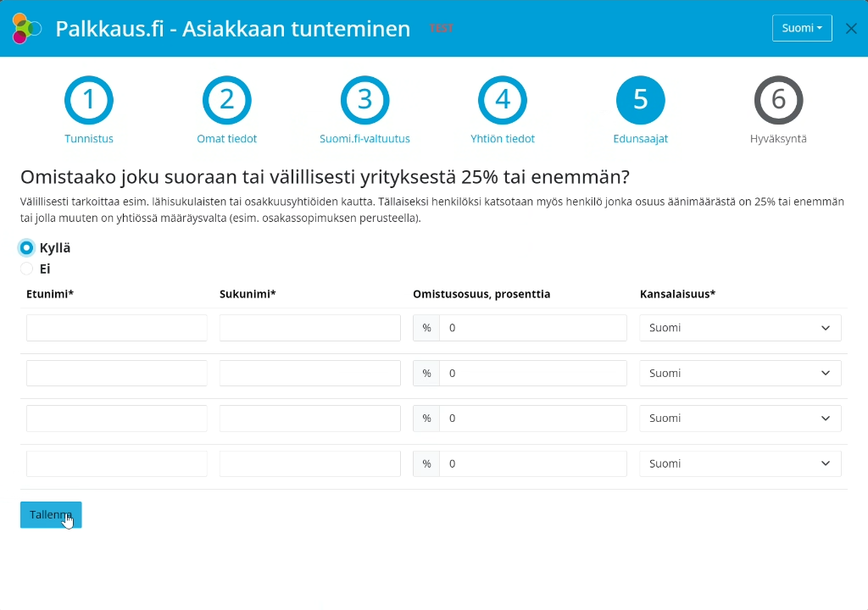This screenshot has width=868, height=610.
Task: Click the Omat tiedot step label
Action: pos(227,139)
